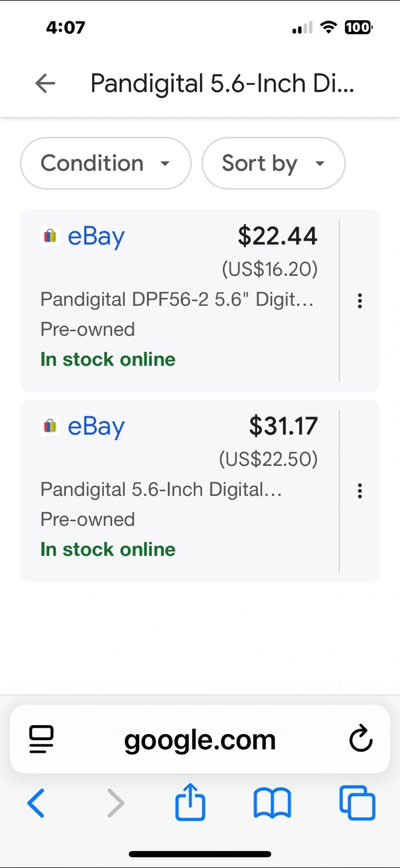
Task: Open more options for $31.17 eBay listing
Action: [x=360, y=491]
